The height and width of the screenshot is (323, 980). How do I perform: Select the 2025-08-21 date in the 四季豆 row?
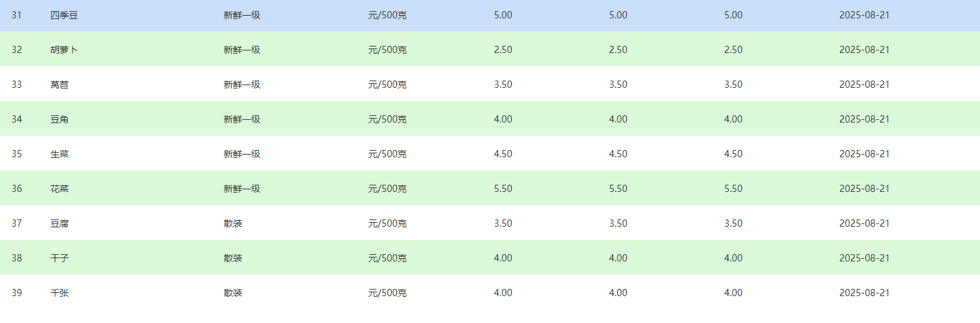[x=864, y=15]
